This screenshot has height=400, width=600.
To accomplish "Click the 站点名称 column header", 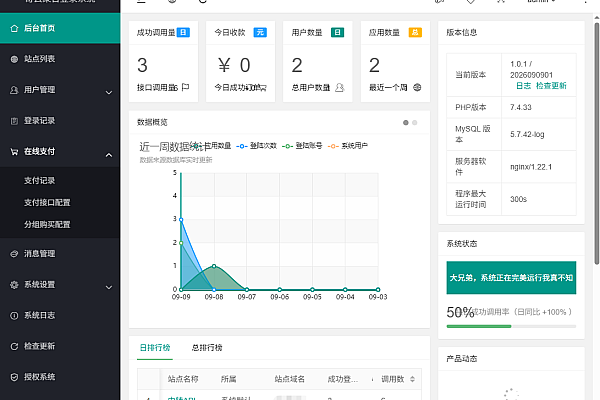I will [183, 379].
